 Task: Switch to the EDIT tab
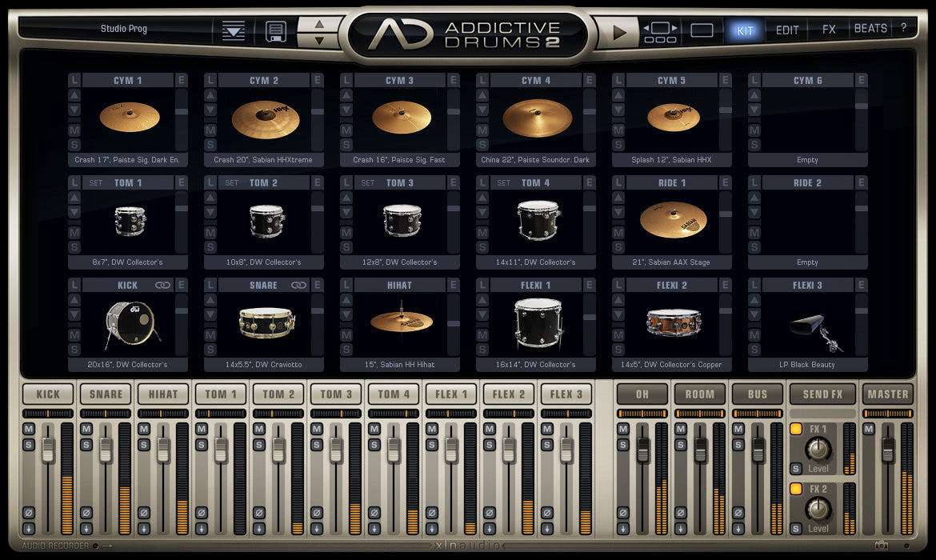click(x=787, y=29)
